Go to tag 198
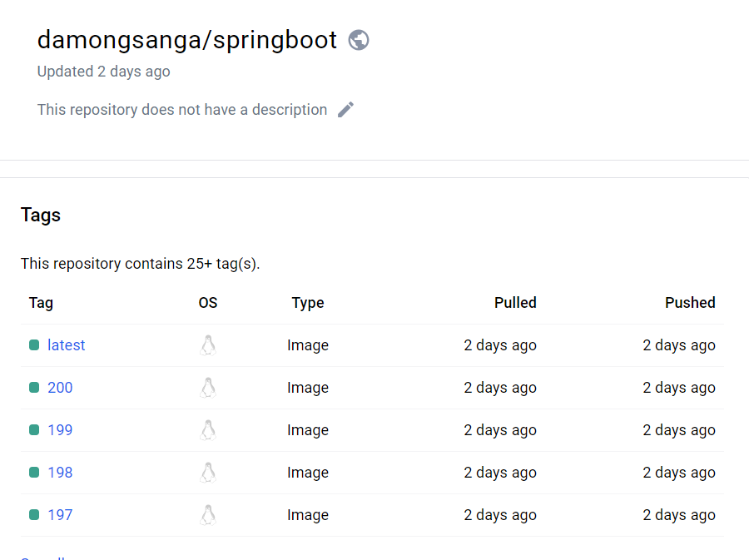This screenshot has width=749, height=560. pyautogui.click(x=60, y=473)
